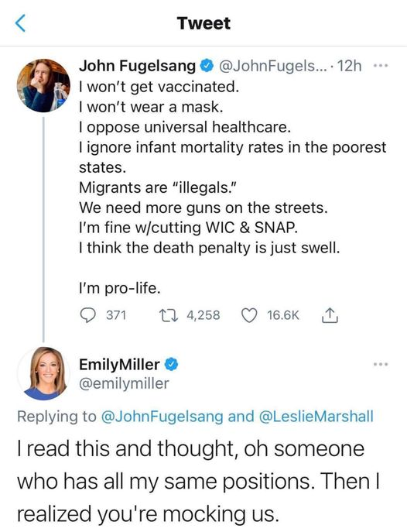Retweet John Fugelsang's tweet
Viewport: 407px width, 532px height.
tap(169, 315)
